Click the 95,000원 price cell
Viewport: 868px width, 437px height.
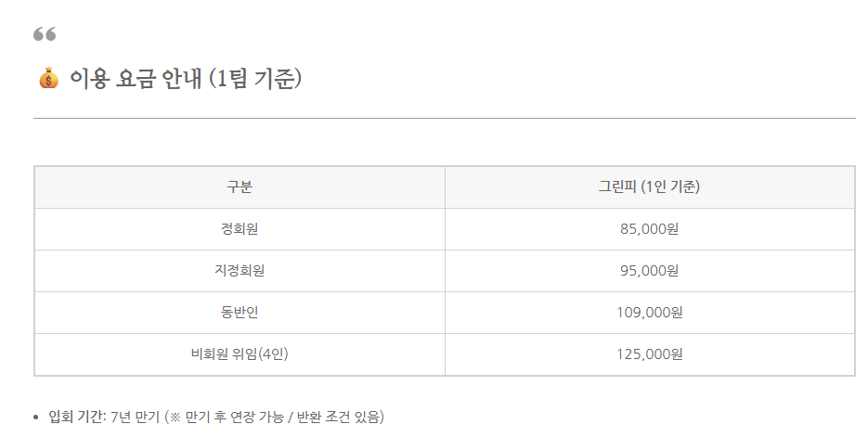click(649, 271)
